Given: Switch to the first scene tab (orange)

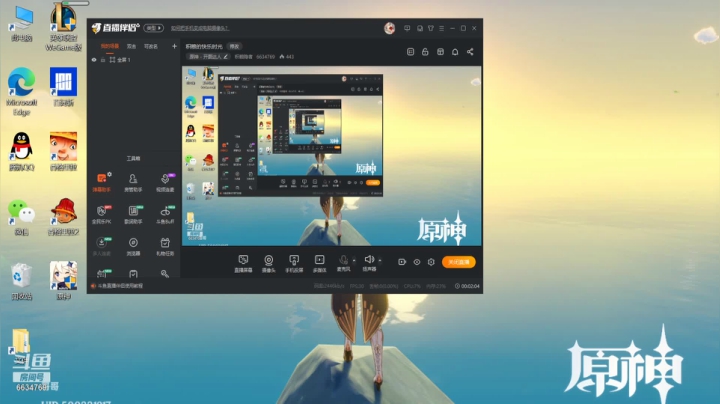Looking at the screenshot, I should 110,46.
